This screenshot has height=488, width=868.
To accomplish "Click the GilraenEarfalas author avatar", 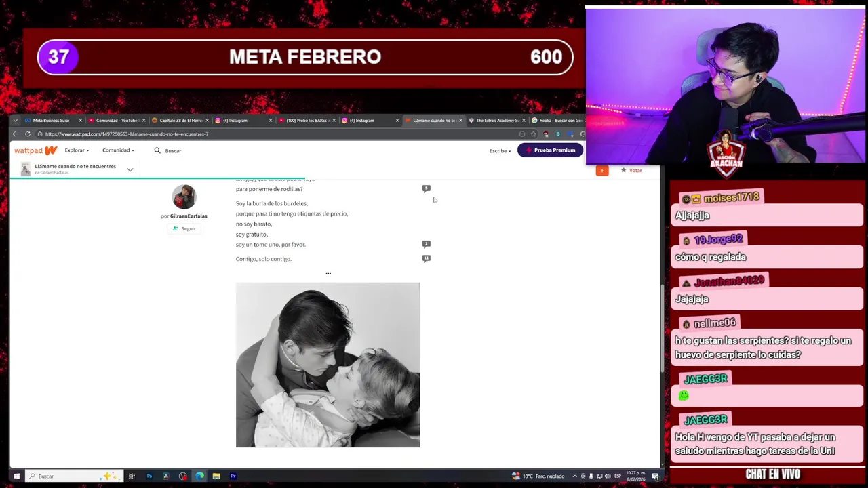I will (184, 197).
